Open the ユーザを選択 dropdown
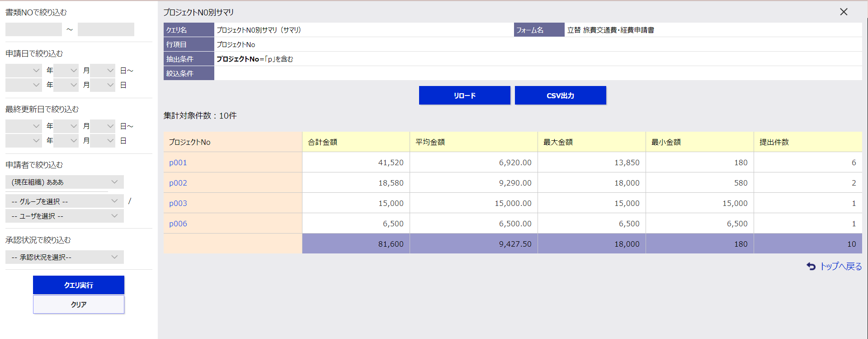 point(65,216)
